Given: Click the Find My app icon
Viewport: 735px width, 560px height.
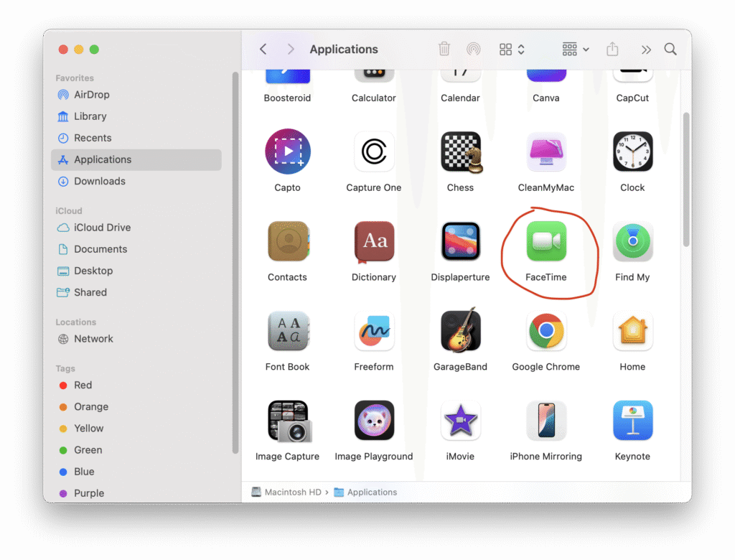Looking at the screenshot, I should tap(632, 241).
